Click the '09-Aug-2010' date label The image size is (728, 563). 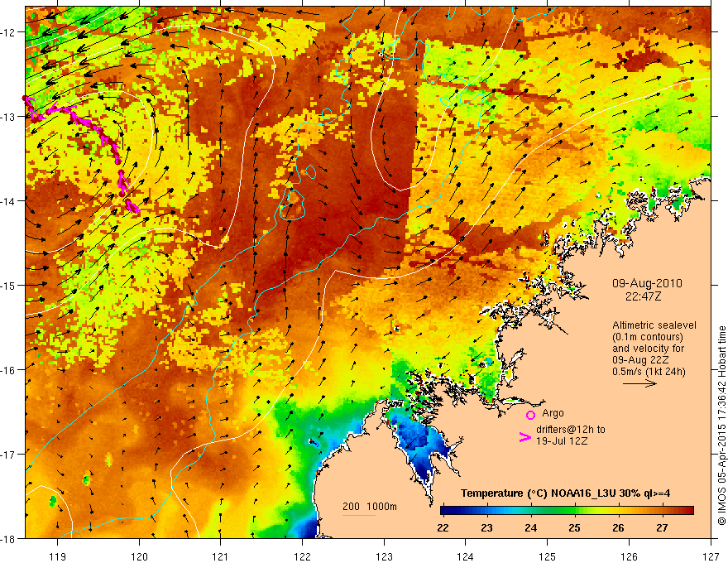[647, 283]
